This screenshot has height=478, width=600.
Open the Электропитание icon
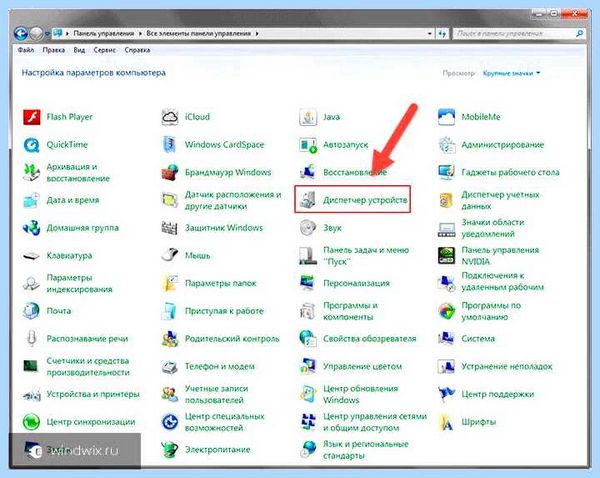(170, 449)
